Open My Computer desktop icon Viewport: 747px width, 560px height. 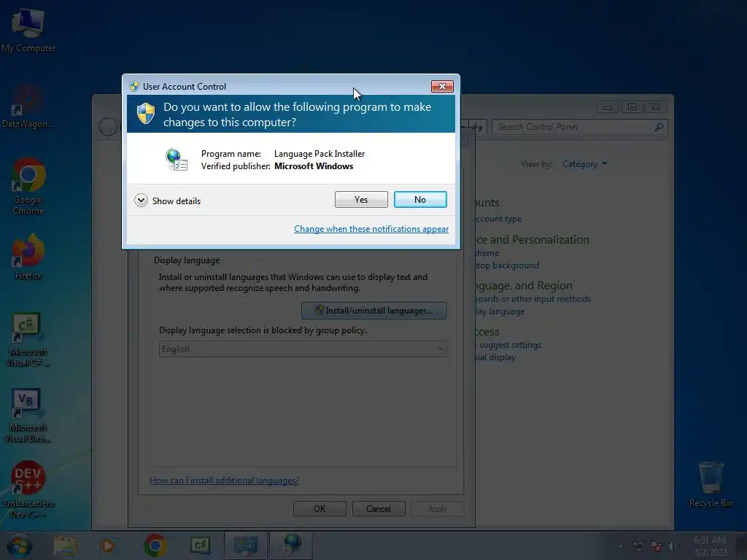[28, 31]
